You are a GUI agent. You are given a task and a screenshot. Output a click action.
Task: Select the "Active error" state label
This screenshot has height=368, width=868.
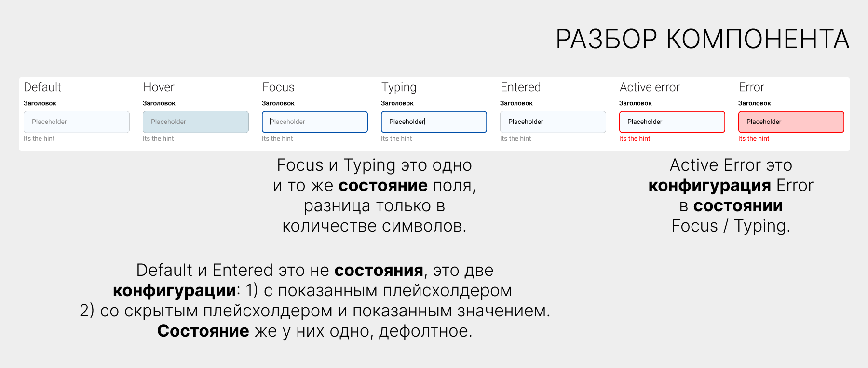[650, 87]
